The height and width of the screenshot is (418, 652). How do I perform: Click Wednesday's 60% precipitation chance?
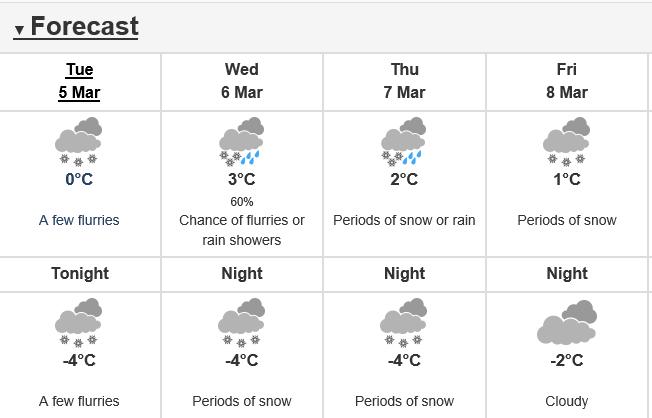(241, 201)
